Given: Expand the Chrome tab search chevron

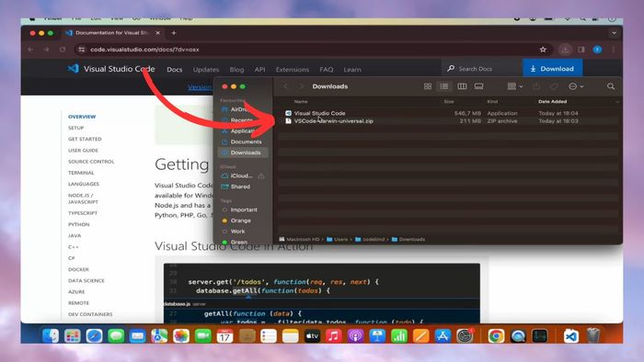Looking at the screenshot, I should point(614,33).
